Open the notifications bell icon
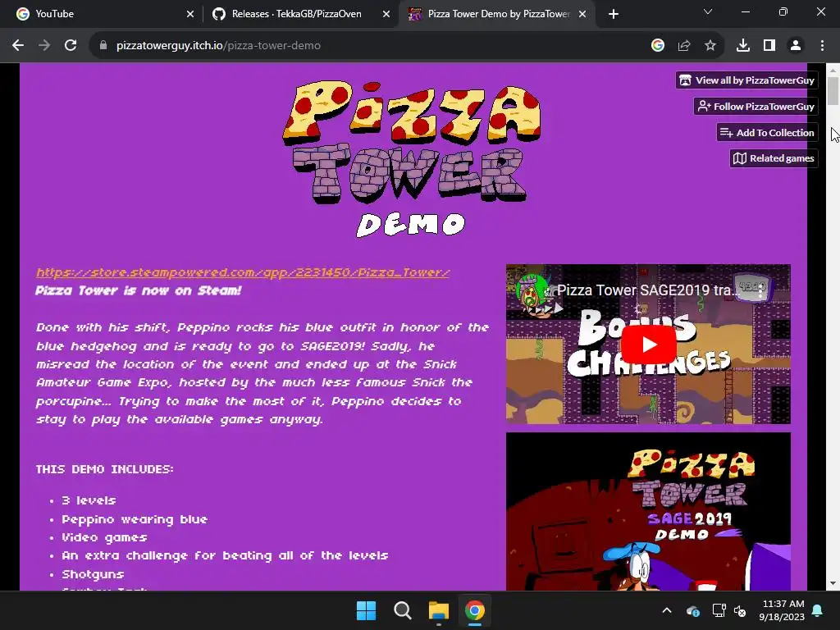This screenshot has height=630, width=840. pyautogui.click(x=818, y=610)
